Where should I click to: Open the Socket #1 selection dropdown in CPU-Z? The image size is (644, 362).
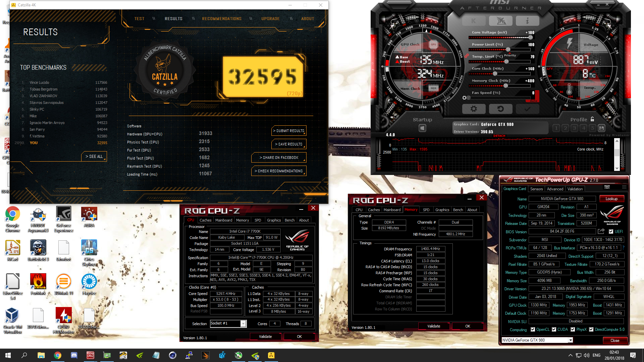(x=243, y=323)
